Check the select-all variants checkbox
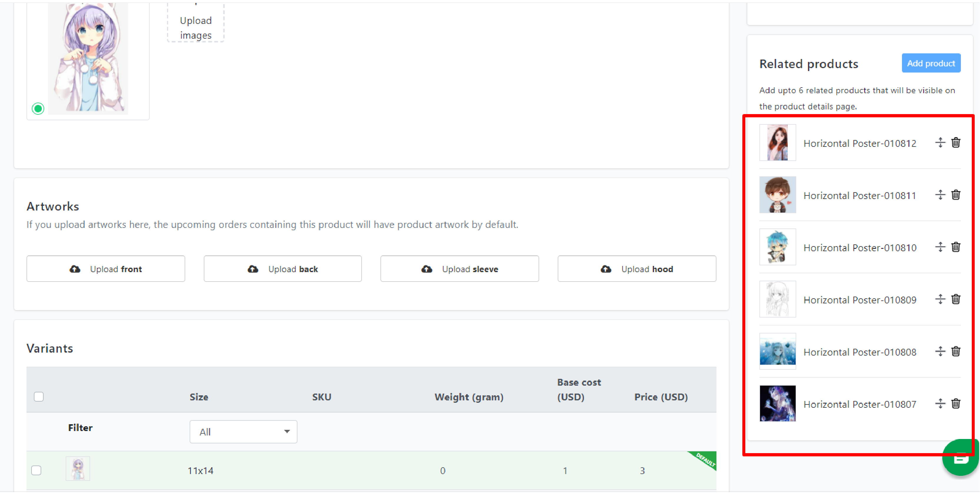This screenshot has height=500, width=980. coord(39,397)
